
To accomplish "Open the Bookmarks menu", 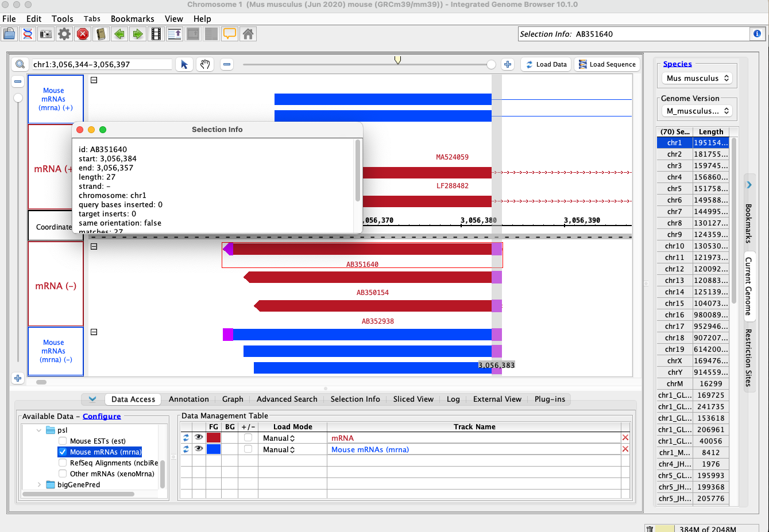I will [132, 18].
